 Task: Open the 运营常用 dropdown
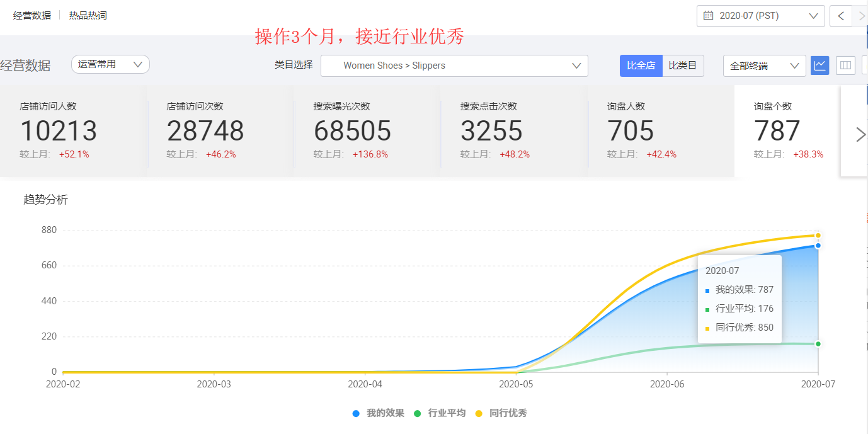110,64
